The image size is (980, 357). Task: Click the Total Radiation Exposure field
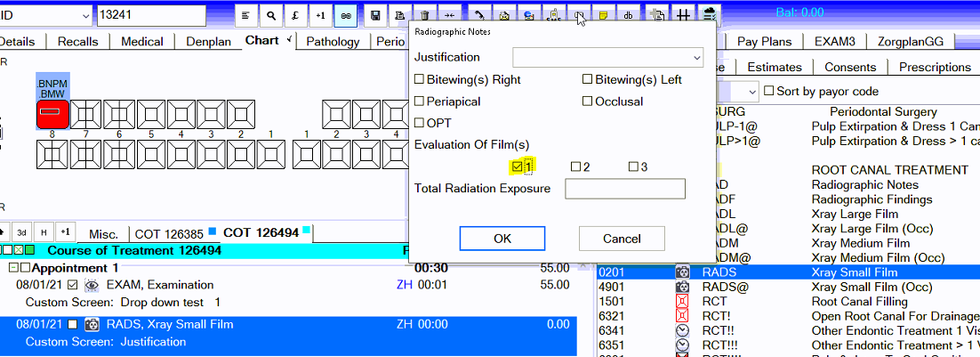pyautogui.click(x=625, y=189)
